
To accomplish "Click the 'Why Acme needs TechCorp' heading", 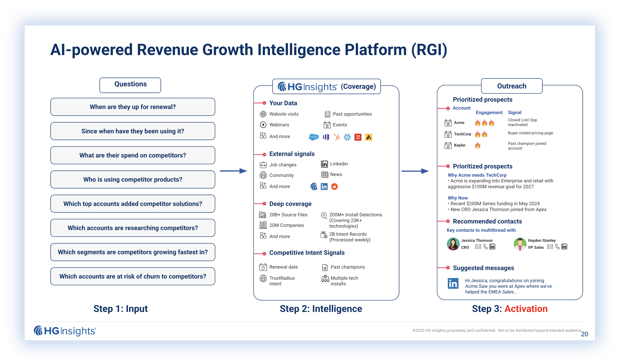I will pos(477,175).
